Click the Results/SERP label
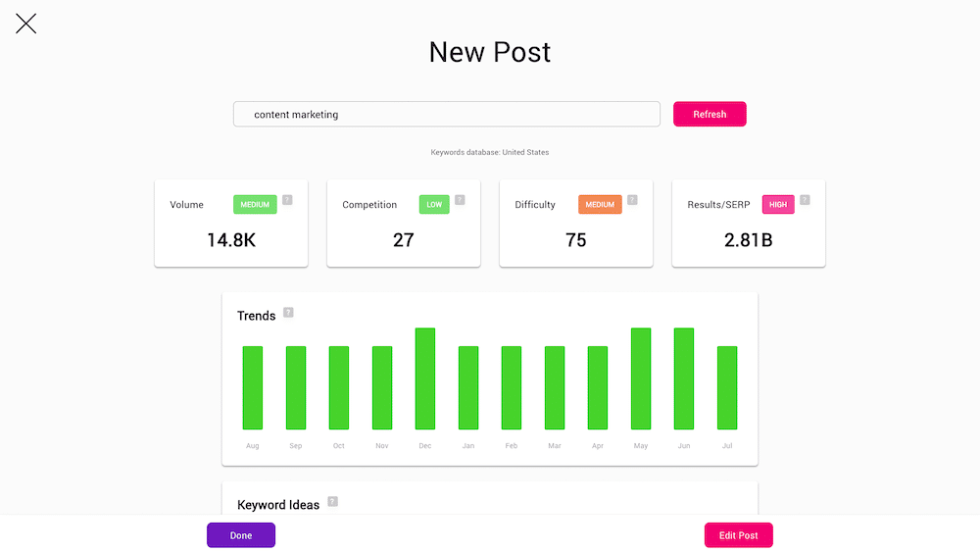 [x=718, y=204]
